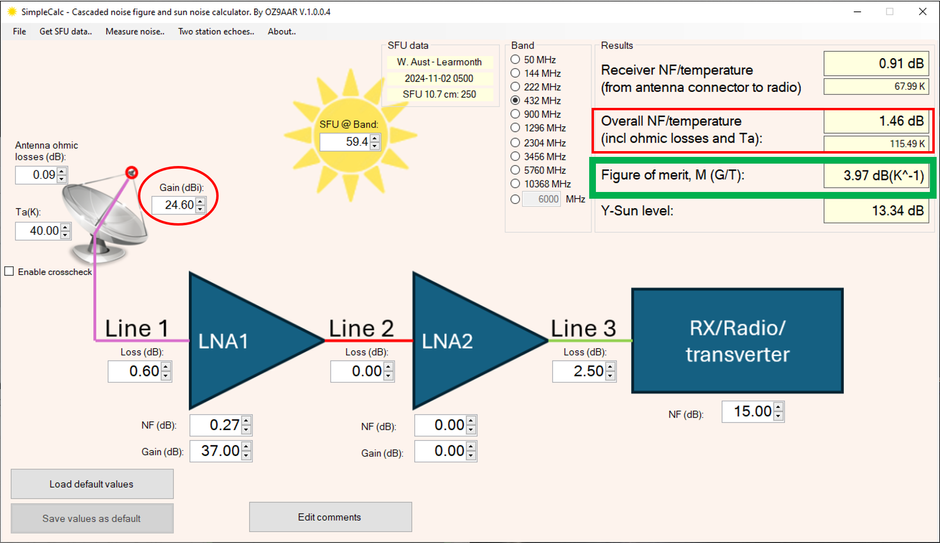940x543 pixels.
Task: Click the Edit comments button
Action: [x=330, y=517]
